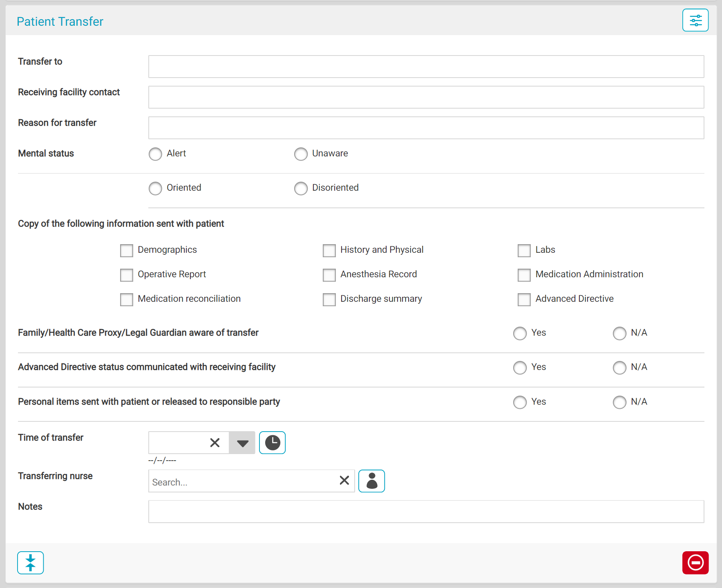Tick the Advanced Directive checkbox
722x588 pixels.
[524, 299]
